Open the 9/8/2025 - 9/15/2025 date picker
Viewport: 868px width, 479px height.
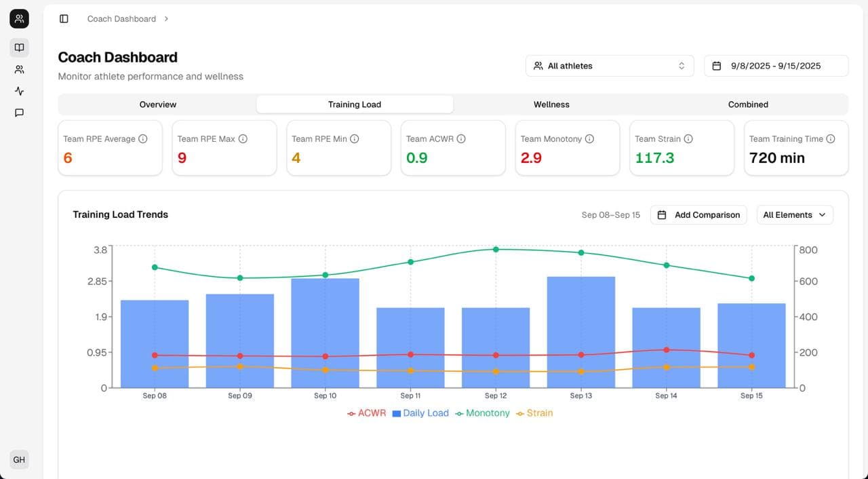click(x=776, y=66)
